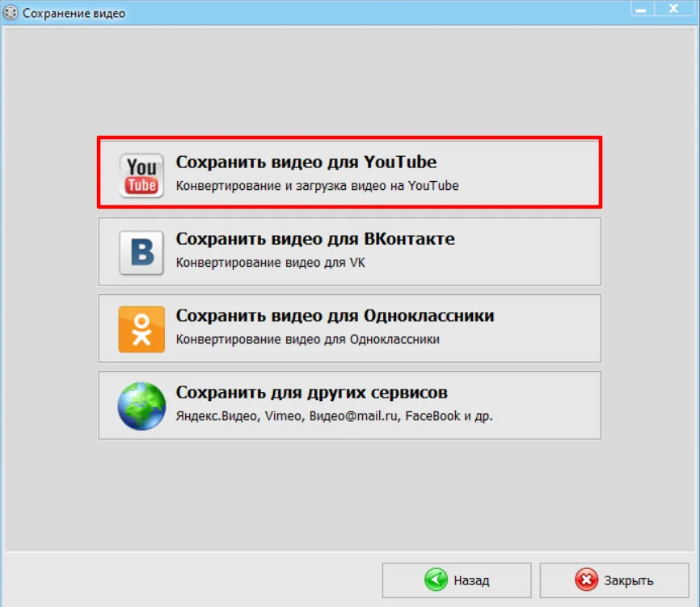Click text 'Конвертирование видео для VK'

coord(271,263)
